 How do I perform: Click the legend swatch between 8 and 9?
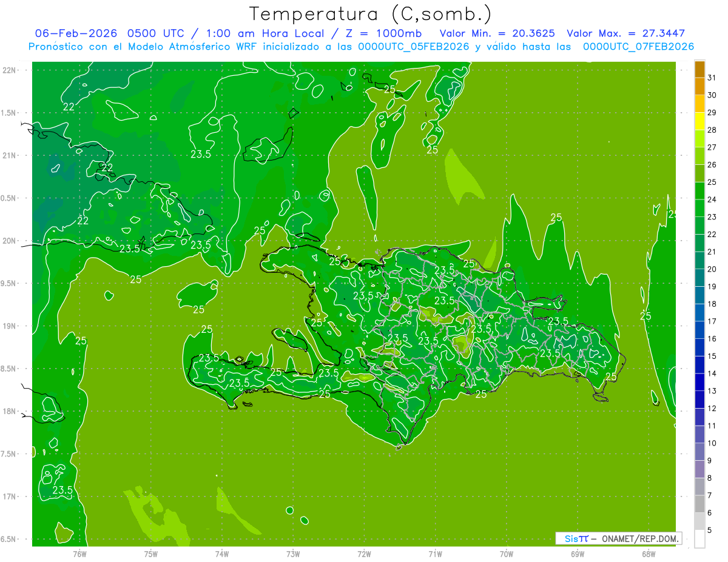(699, 469)
